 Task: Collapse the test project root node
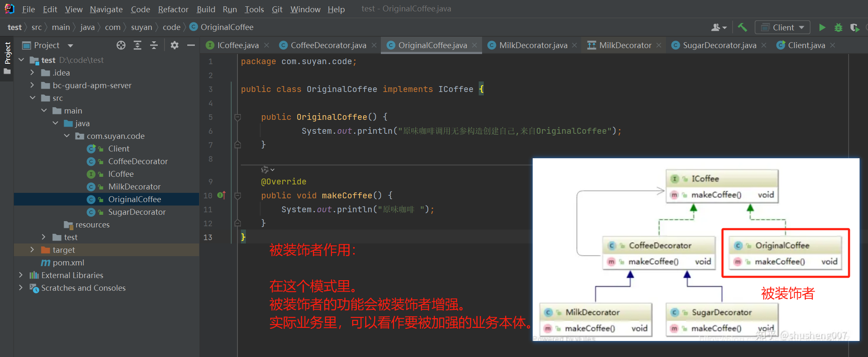click(x=22, y=60)
